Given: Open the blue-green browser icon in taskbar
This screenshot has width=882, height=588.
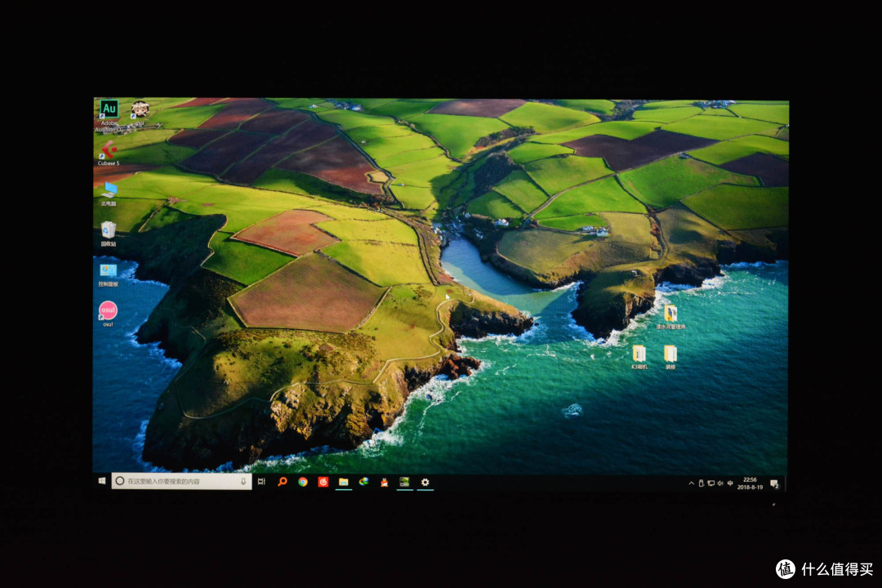Looking at the screenshot, I should (364, 482).
